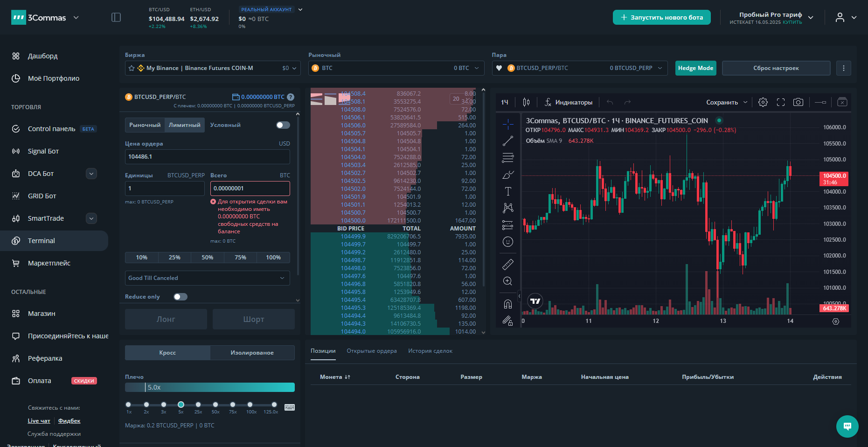Open Marketplace from the sidebar
The width and height of the screenshot is (868, 447).
click(x=49, y=263)
